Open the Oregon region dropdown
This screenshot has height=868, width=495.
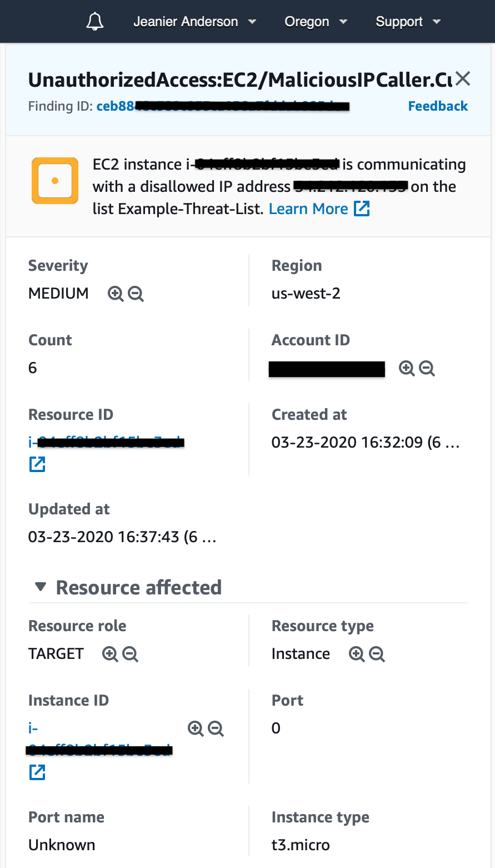[316, 21]
